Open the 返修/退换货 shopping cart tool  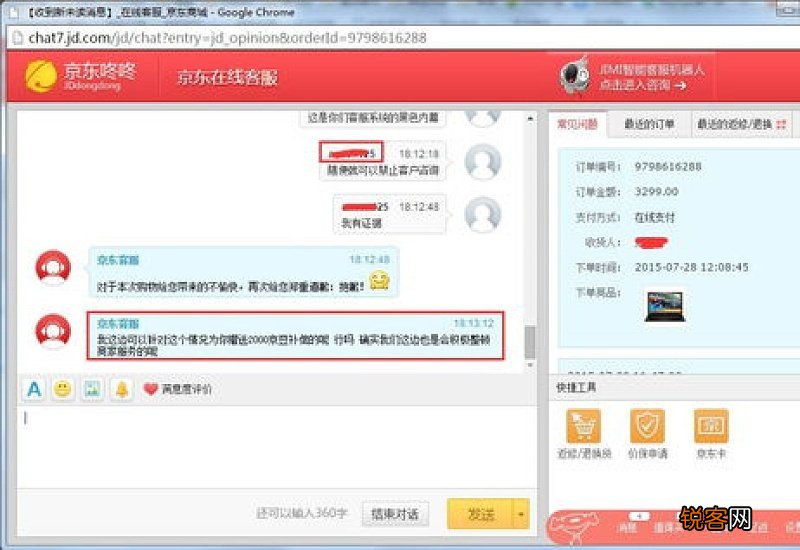click(x=584, y=426)
